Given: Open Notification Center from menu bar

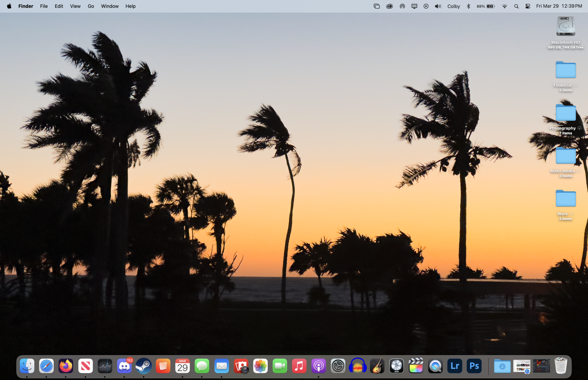Looking at the screenshot, I should (559, 6).
